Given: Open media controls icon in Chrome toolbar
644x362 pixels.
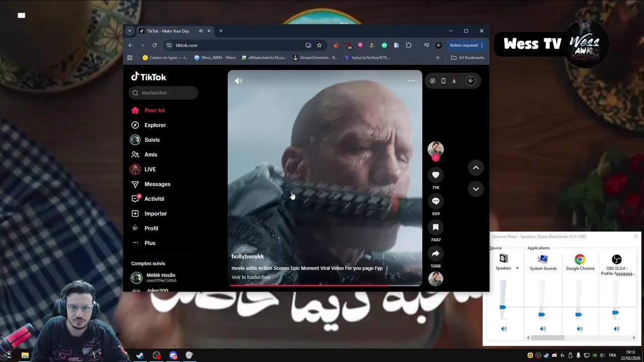Looking at the screenshot, I should pos(427,45).
